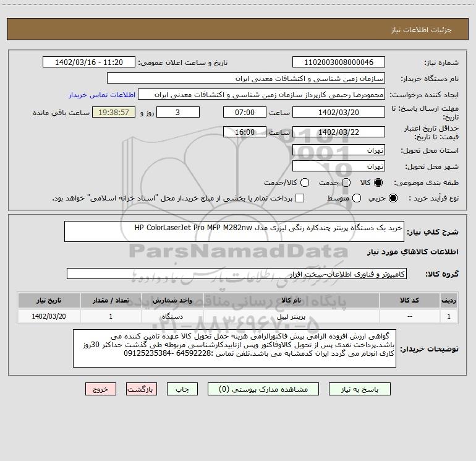Click the 'گروه کالا' label

coord(442,274)
